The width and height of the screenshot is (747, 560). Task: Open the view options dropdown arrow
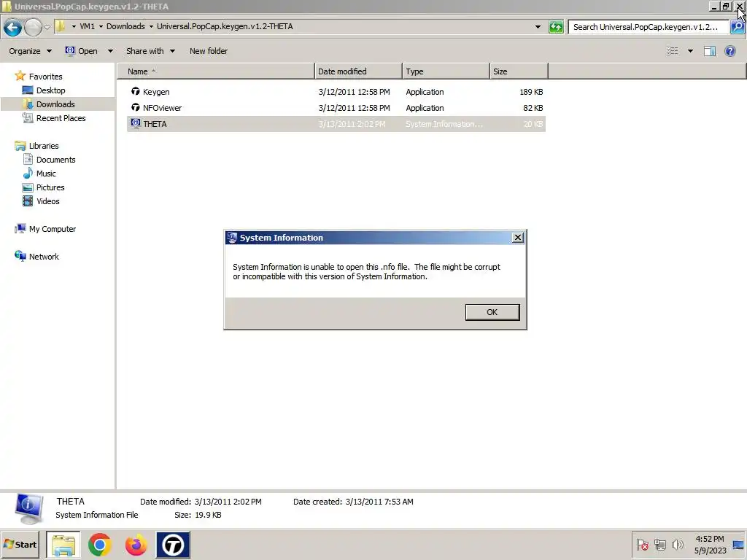coord(690,51)
